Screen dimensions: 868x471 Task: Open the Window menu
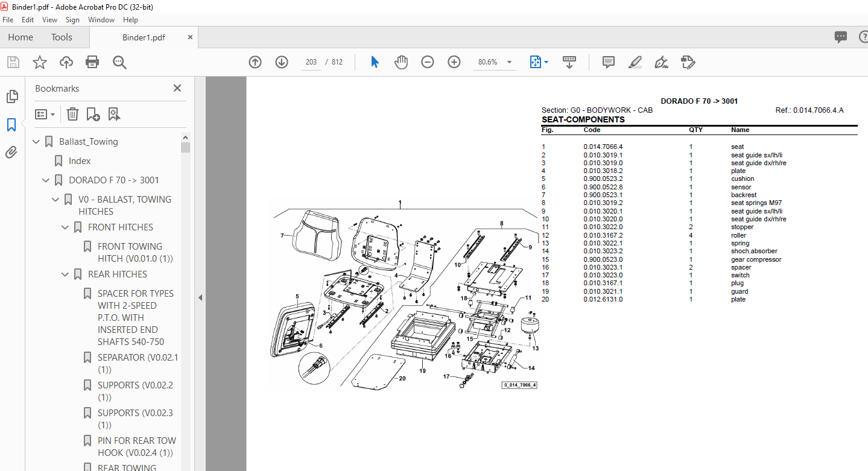click(101, 20)
